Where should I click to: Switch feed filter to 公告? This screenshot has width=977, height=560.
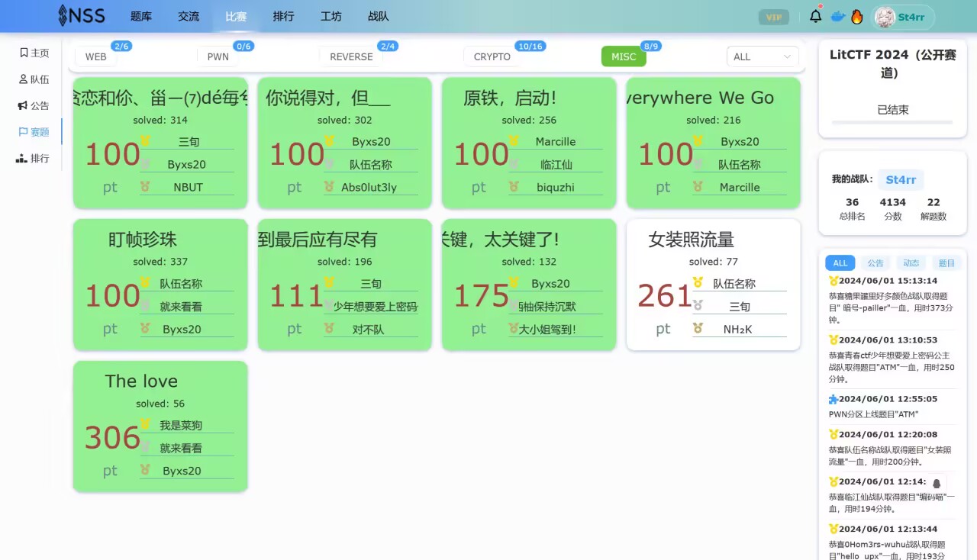(875, 263)
